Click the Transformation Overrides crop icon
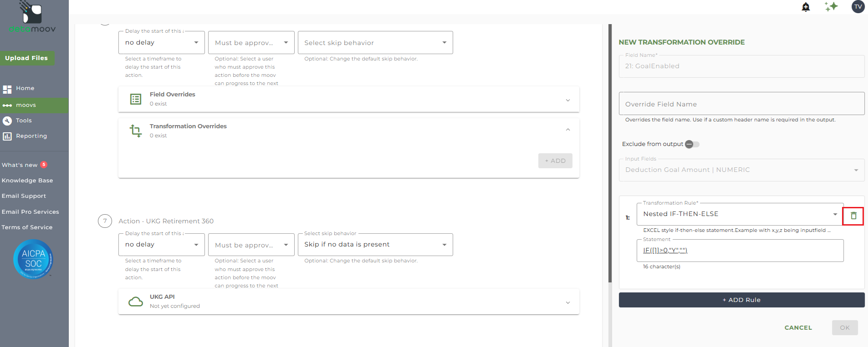The height and width of the screenshot is (347, 868). tap(136, 131)
